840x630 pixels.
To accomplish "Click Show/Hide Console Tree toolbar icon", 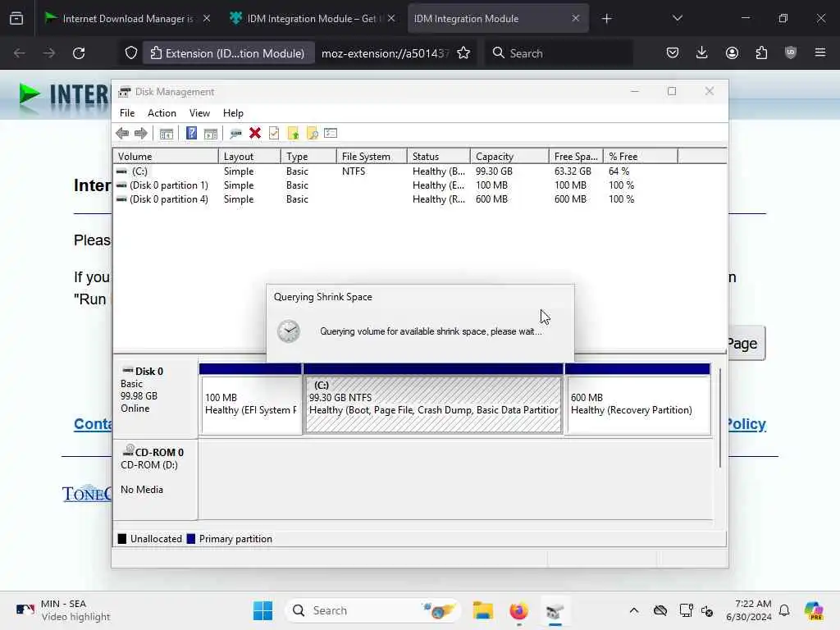I will coord(167,134).
